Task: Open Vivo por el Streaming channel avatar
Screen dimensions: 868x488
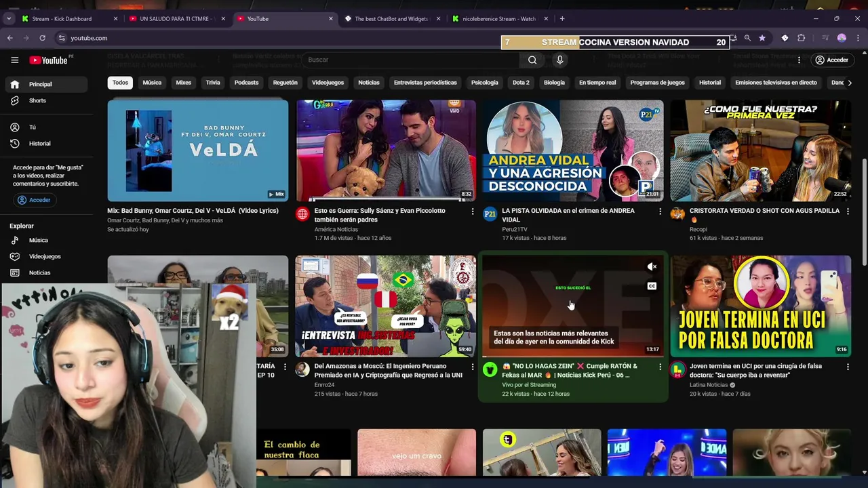Action: [x=490, y=369]
